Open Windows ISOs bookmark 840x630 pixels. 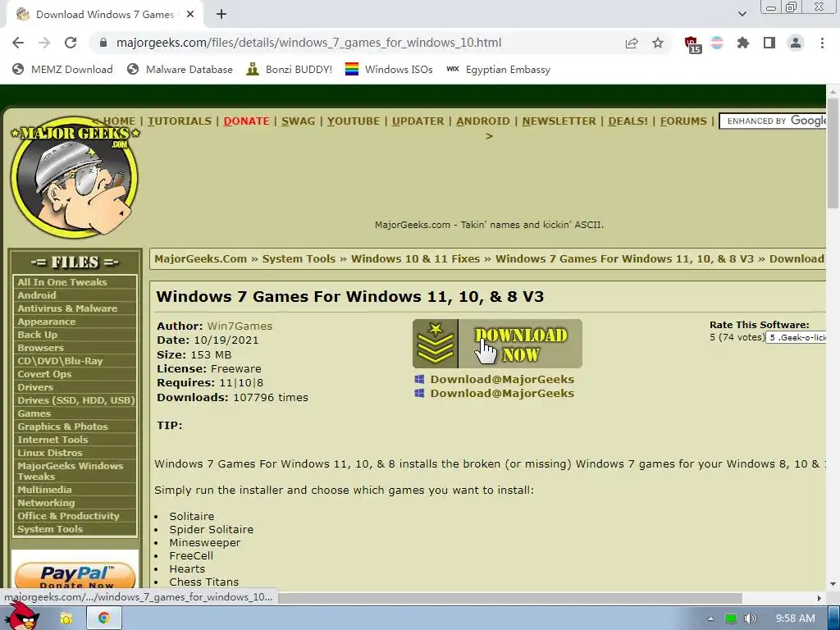coord(389,69)
